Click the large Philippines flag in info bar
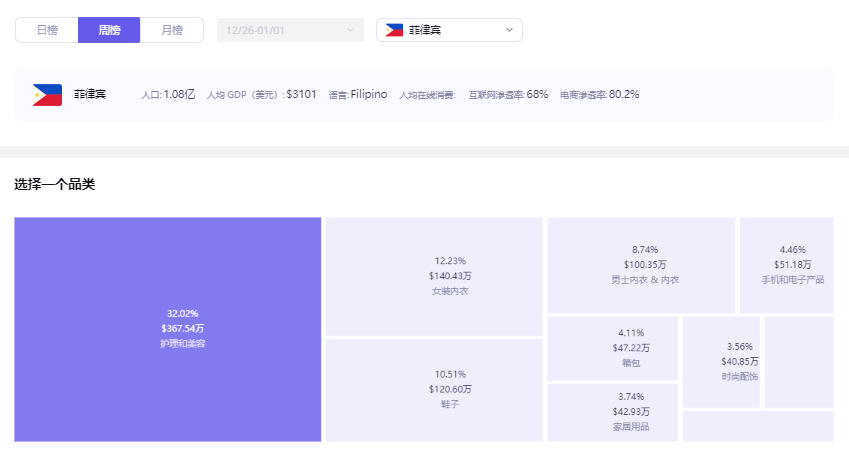The height and width of the screenshot is (462, 849). [47, 95]
